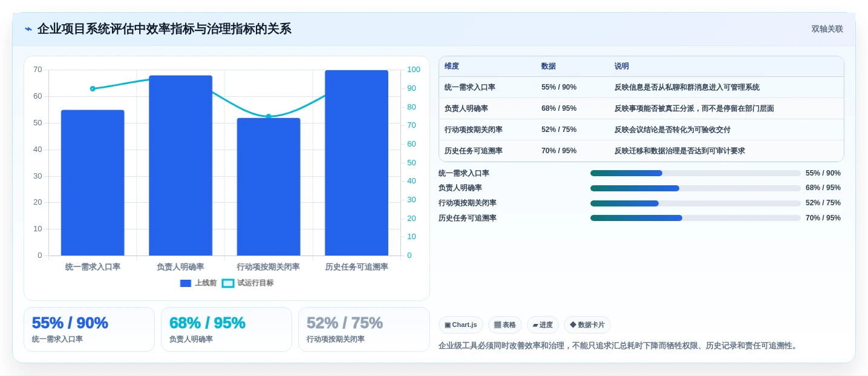Click the Chart.js tag chip
The width and height of the screenshot is (868, 376).
460,325
